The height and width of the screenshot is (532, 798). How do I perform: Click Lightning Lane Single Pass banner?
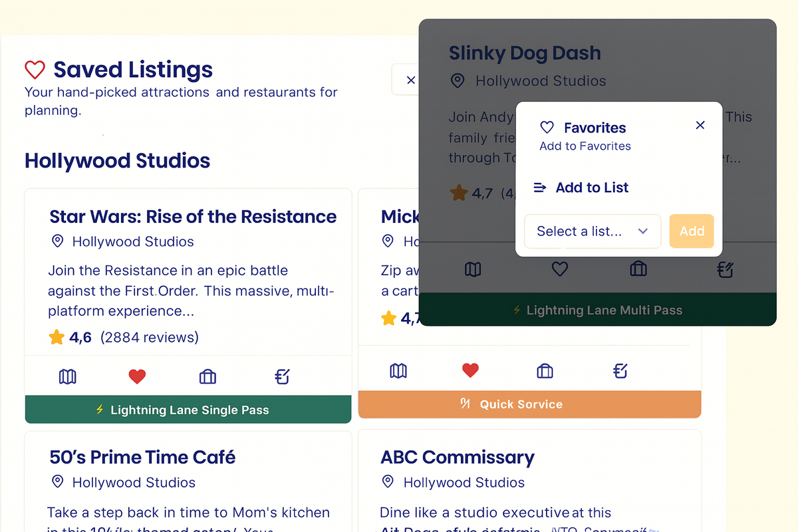click(x=188, y=410)
